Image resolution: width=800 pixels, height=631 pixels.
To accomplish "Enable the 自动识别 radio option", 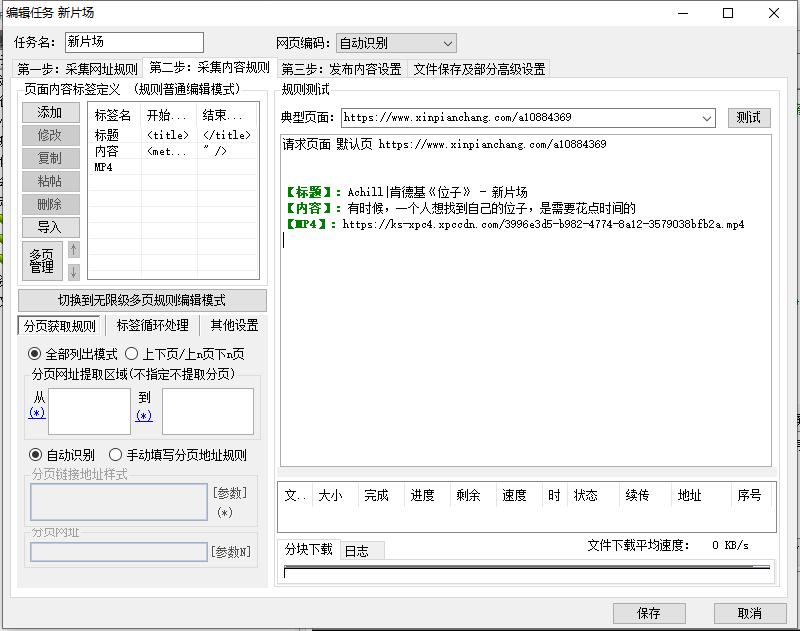I will (35, 455).
